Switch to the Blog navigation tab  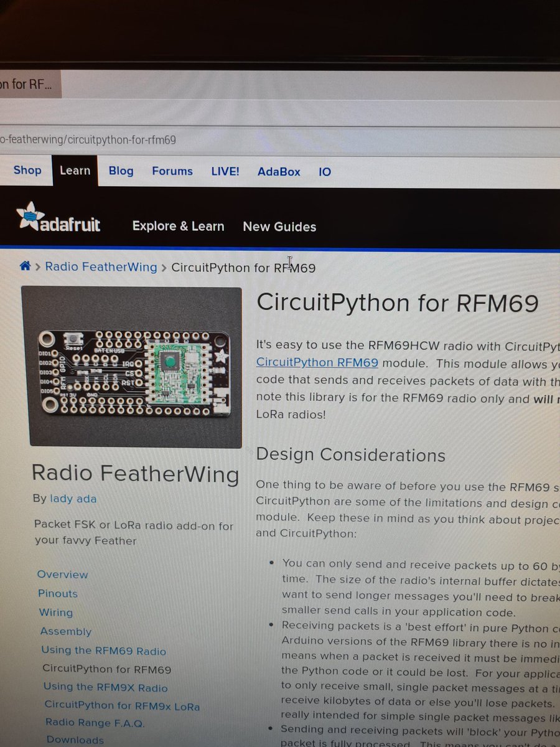pyautogui.click(x=120, y=171)
